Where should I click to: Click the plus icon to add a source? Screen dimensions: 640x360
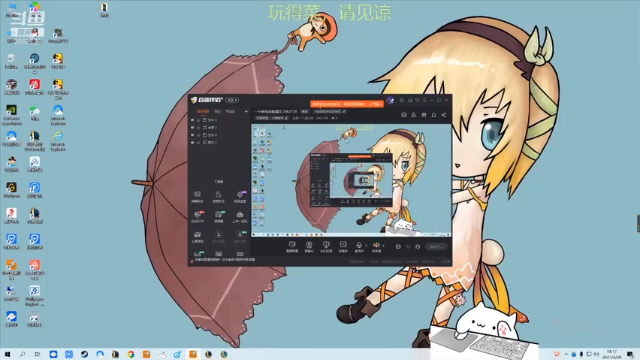click(246, 111)
